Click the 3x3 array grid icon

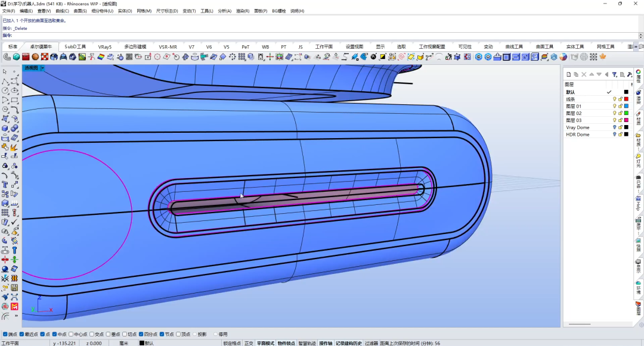pyautogui.click(x=242, y=57)
